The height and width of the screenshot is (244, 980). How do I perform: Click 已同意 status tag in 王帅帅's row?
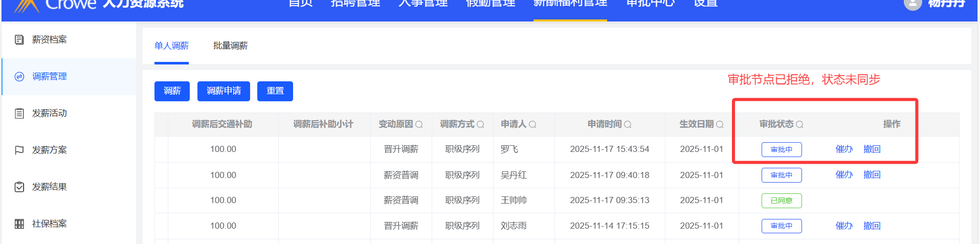pos(782,201)
